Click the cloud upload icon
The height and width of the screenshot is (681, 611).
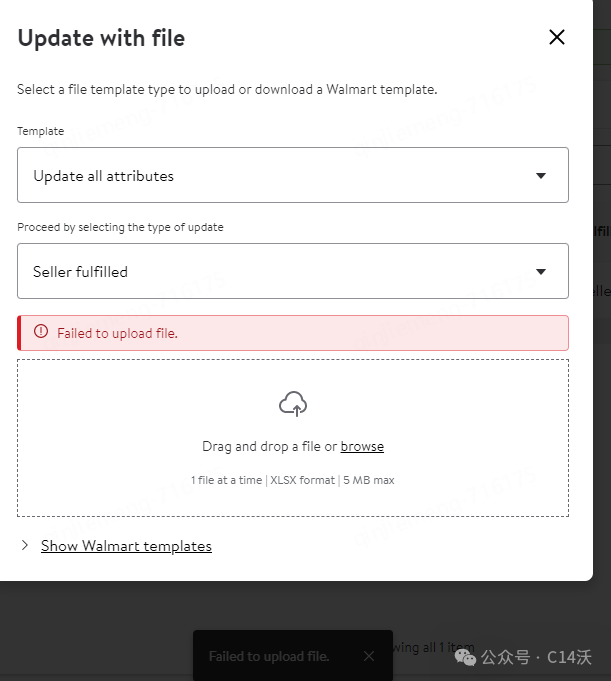point(293,404)
